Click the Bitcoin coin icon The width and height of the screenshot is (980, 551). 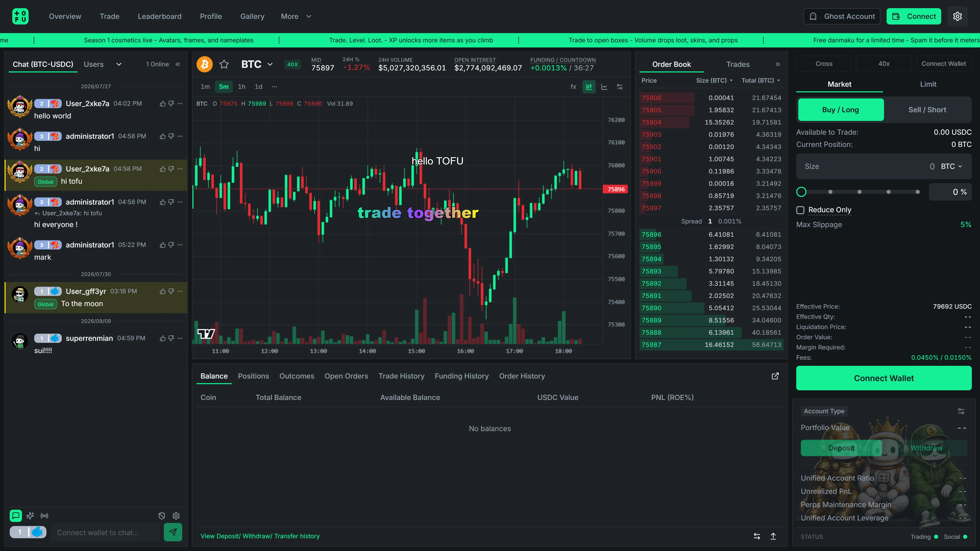click(x=205, y=64)
